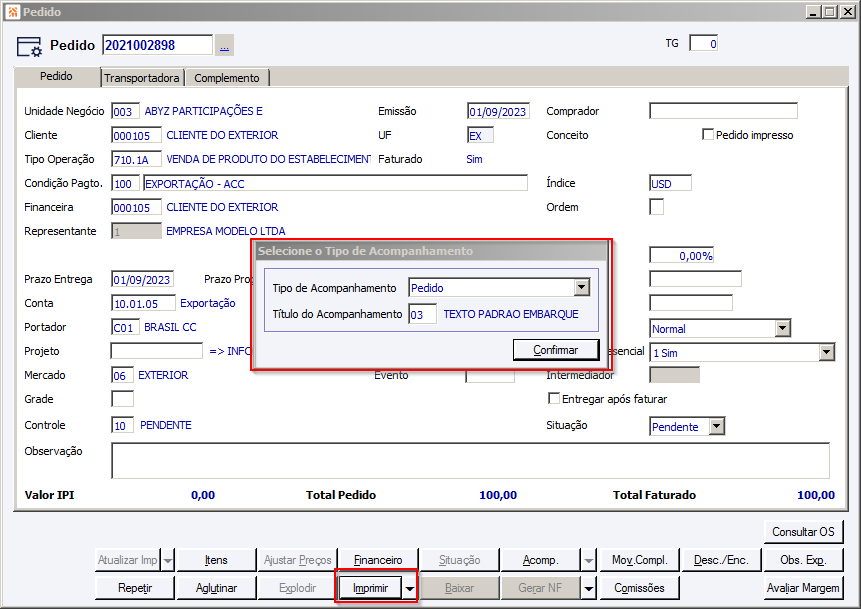Viewport: 861px width, 609px height.
Task: Expand the Situação Pendente dropdown
Action: 717,427
